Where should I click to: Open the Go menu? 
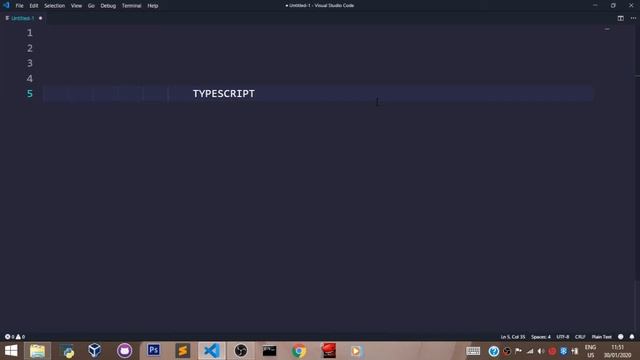[91, 6]
